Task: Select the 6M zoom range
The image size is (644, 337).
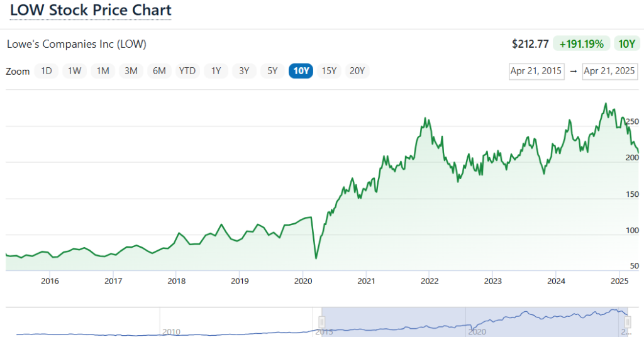Action: (x=159, y=71)
